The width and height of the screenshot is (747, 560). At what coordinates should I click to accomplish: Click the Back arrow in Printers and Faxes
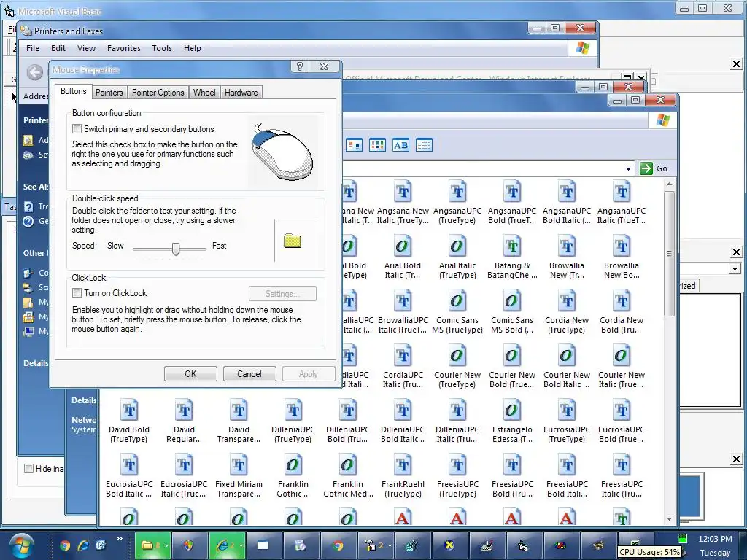34,72
